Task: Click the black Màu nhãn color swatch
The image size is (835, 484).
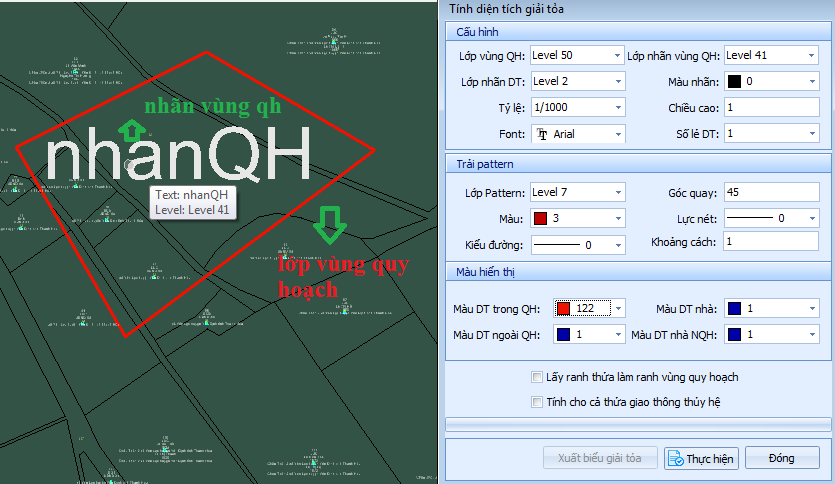Action: coord(734,81)
